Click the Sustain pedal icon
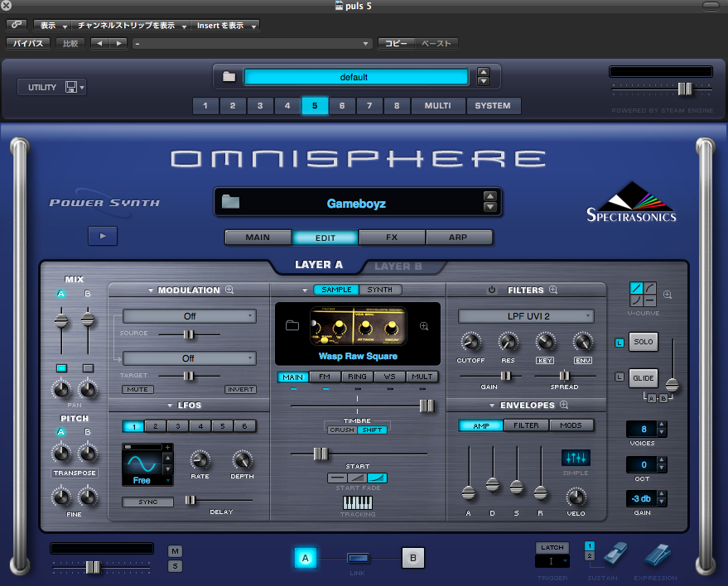Screen dimensions: 728x586 coord(615,555)
